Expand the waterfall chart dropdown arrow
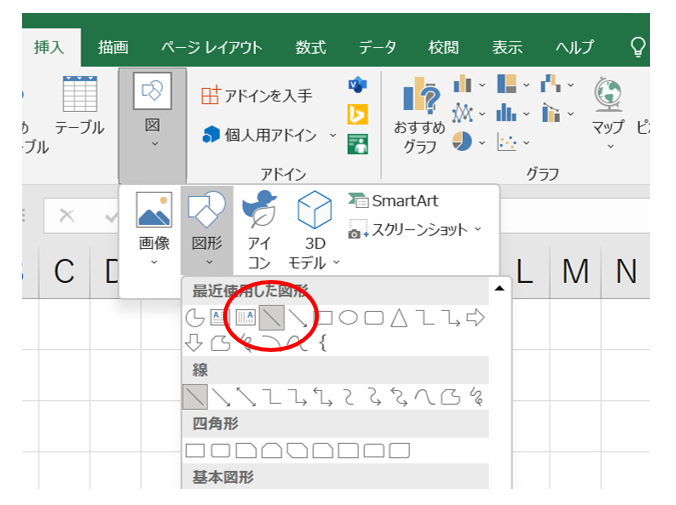The image size is (676, 505). click(x=571, y=85)
